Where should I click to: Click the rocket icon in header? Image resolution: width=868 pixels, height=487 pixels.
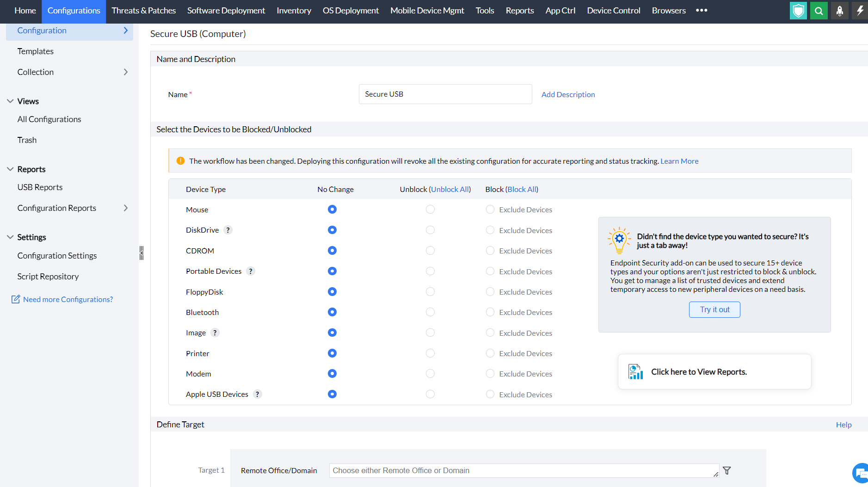(839, 11)
